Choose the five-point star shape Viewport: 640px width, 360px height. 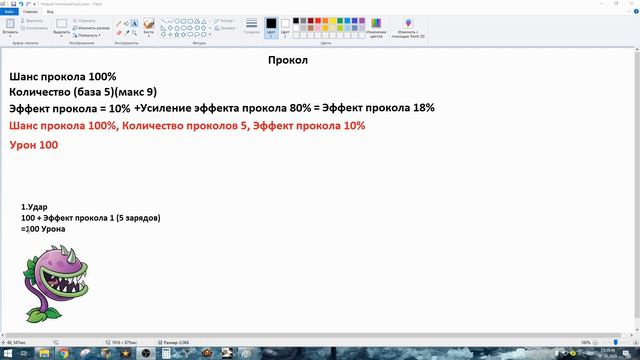177,35
